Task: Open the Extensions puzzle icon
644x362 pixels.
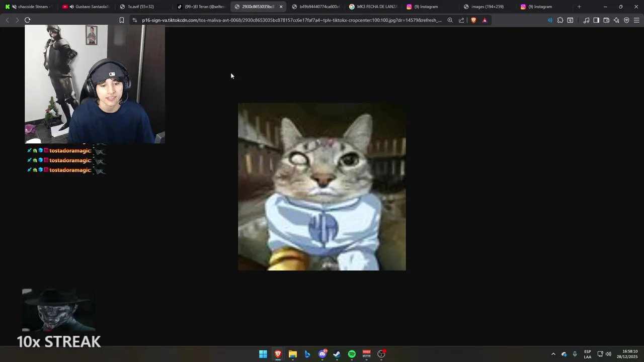Action: click(x=560, y=20)
